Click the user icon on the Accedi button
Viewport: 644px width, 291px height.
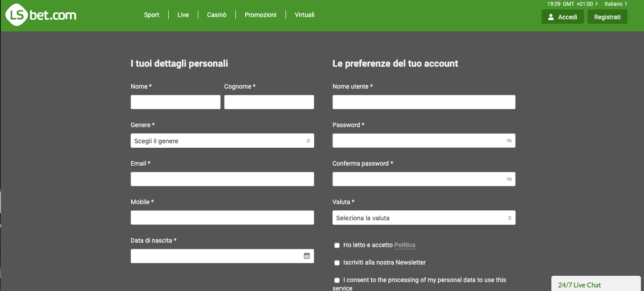point(550,17)
